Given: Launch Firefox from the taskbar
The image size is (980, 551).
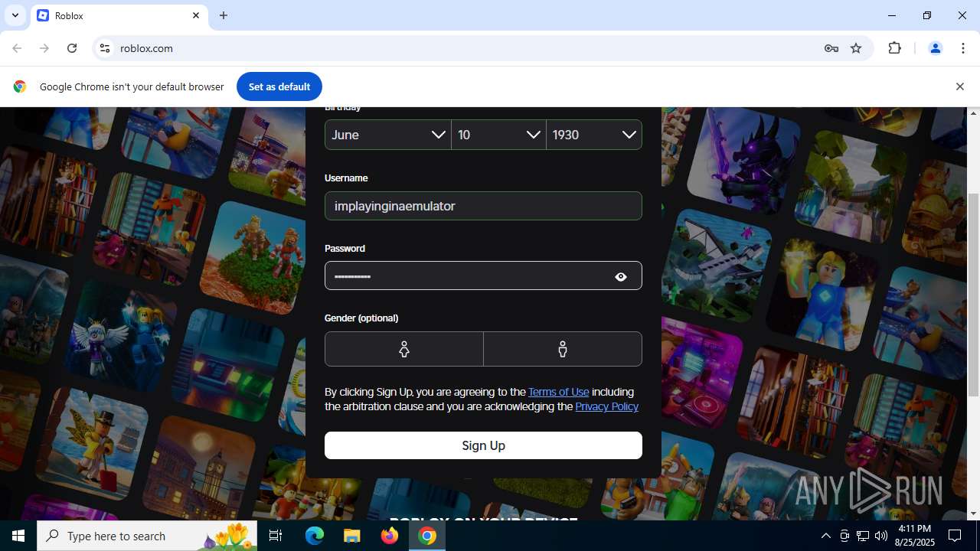Looking at the screenshot, I should pyautogui.click(x=390, y=536).
